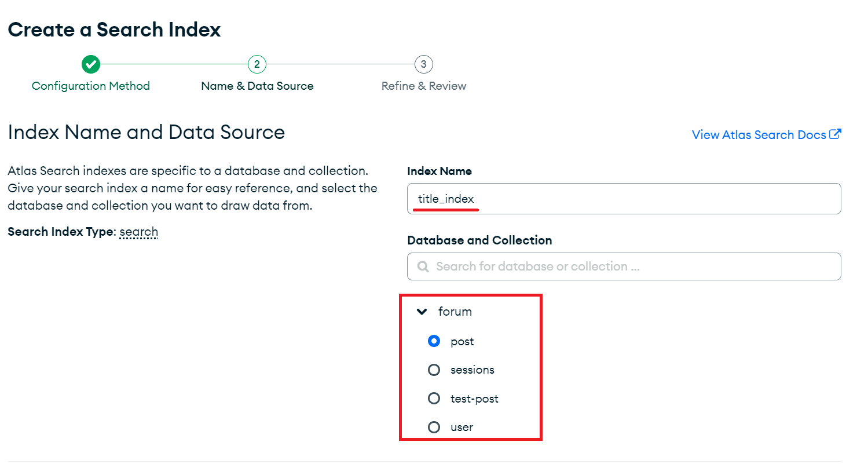
Task: Jump to Refine & Review step label
Action: pos(424,86)
